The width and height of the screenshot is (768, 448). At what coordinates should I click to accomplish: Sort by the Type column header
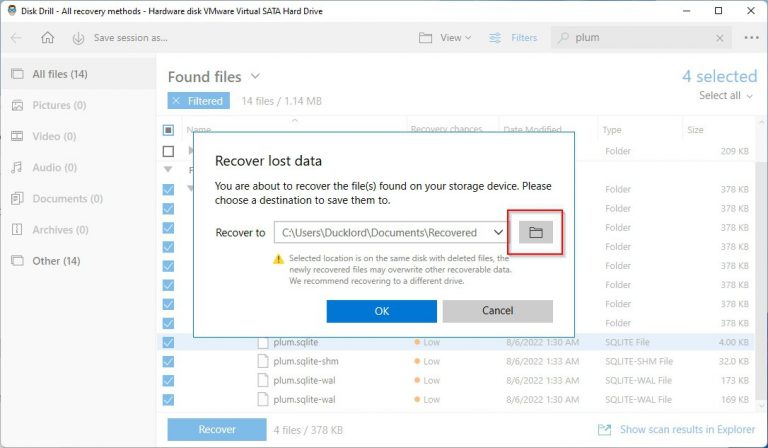tap(612, 130)
